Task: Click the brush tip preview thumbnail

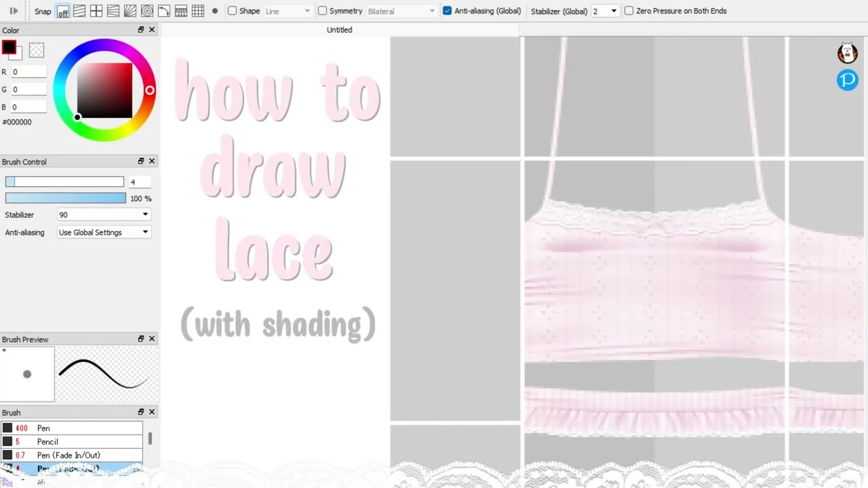Action: tap(27, 374)
